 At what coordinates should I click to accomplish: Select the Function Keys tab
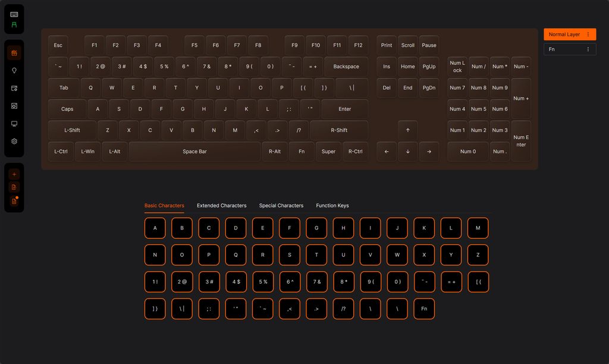(x=332, y=206)
